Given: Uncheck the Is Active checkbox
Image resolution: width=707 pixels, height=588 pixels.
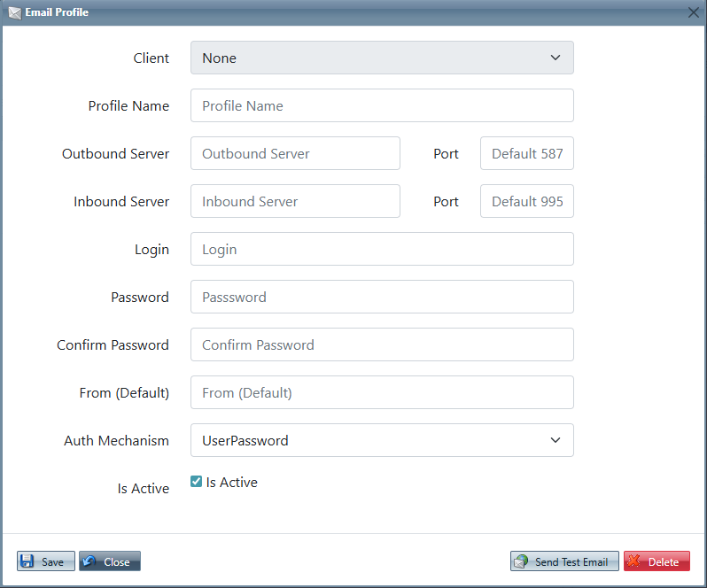Looking at the screenshot, I should (x=197, y=482).
